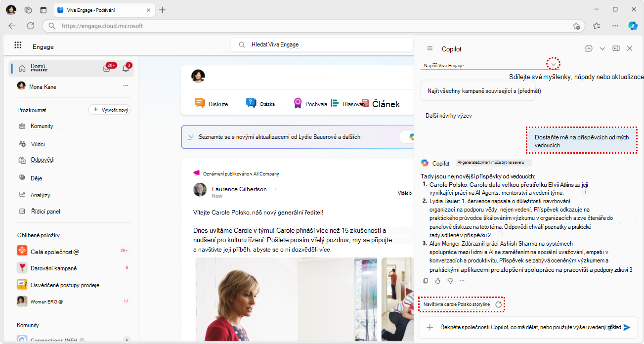Select the Diskuze post type
This screenshot has width=644, height=344.
211,103
